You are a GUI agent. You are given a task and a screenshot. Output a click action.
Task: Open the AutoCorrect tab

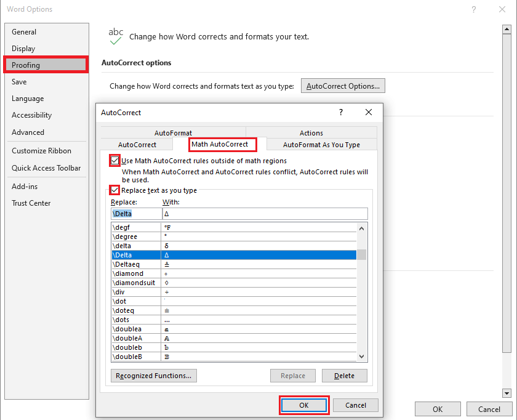point(137,145)
